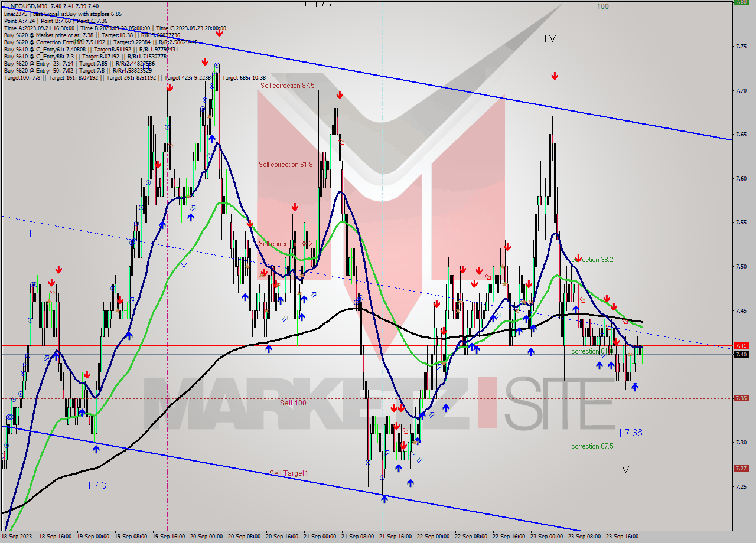
Task: Select '23 Sep 16:00' on the time axis
Action: coord(623,537)
